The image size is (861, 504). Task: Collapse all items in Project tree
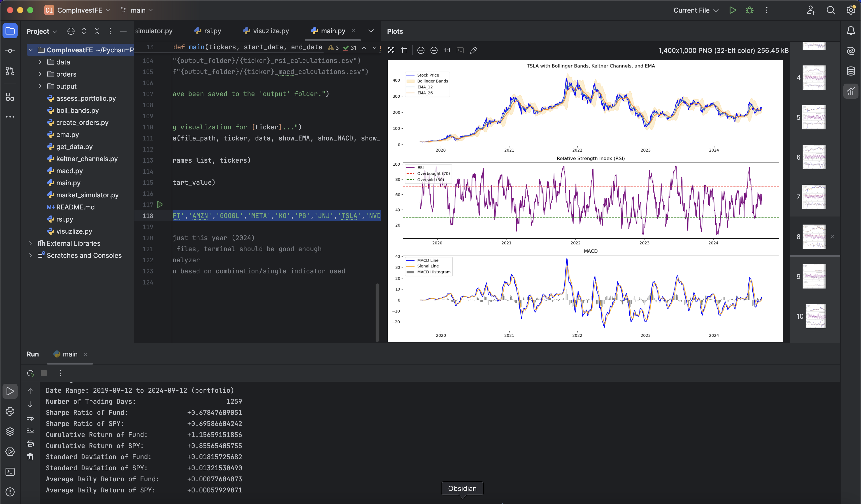click(x=97, y=31)
